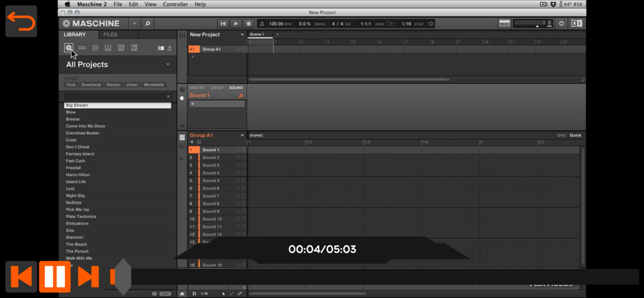
Task: Select the A1 group slot
Action: pyautogui.click(x=194, y=49)
